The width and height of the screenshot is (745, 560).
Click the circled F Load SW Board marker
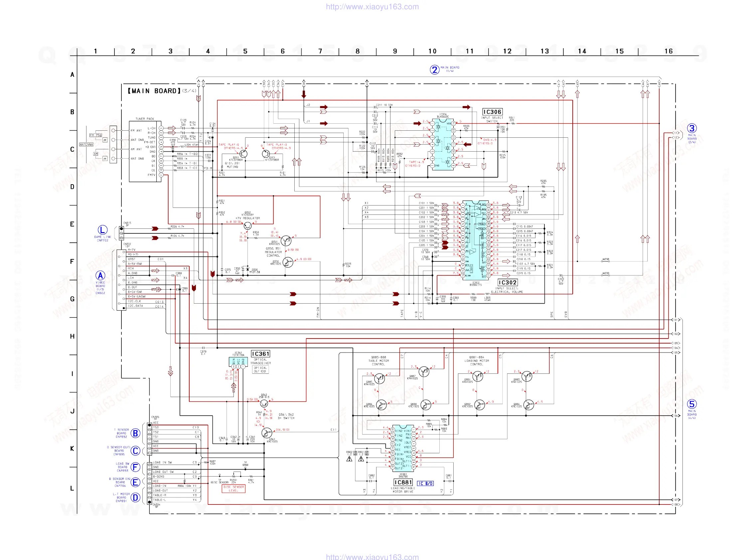click(x=135, y=467)
